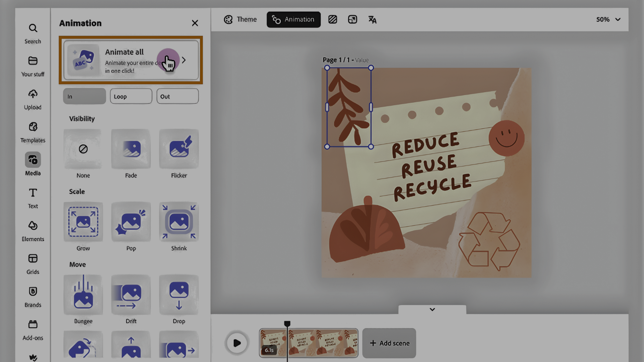Click the translate icon in top toolbar
644x362 pixels.
[372, 20]
